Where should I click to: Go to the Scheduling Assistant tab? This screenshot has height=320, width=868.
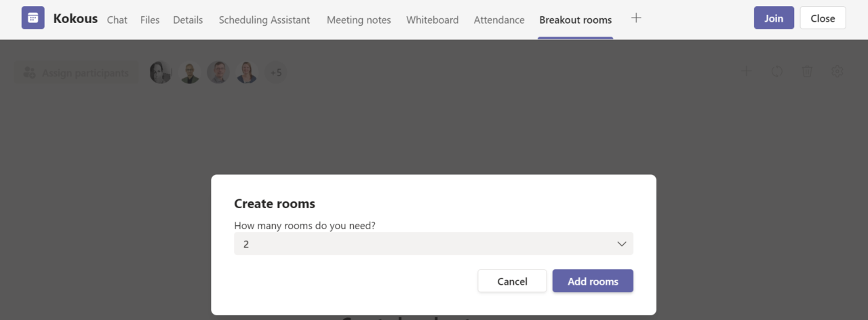pos(264,20)
